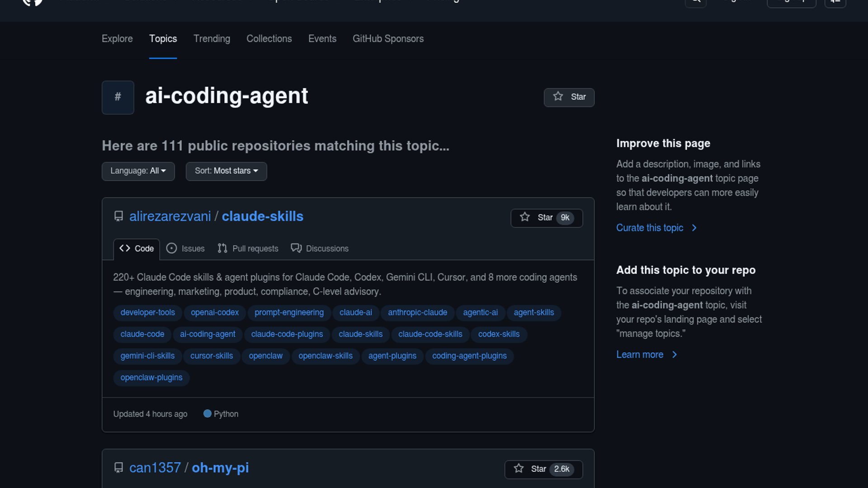
Task: Click the Python language color dot
Action: click(207, 414)
